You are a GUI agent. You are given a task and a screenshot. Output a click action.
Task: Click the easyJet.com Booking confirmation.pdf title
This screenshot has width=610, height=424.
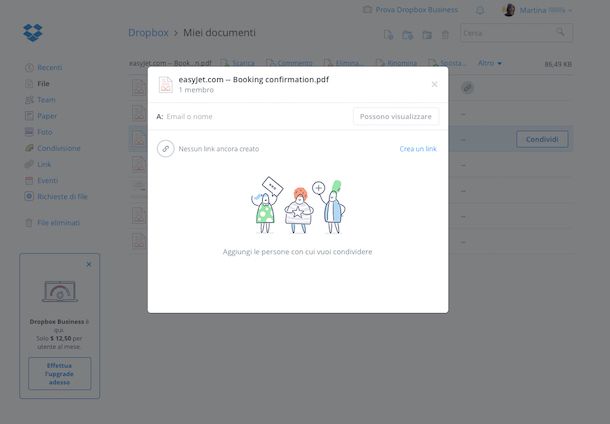[254, 79]
